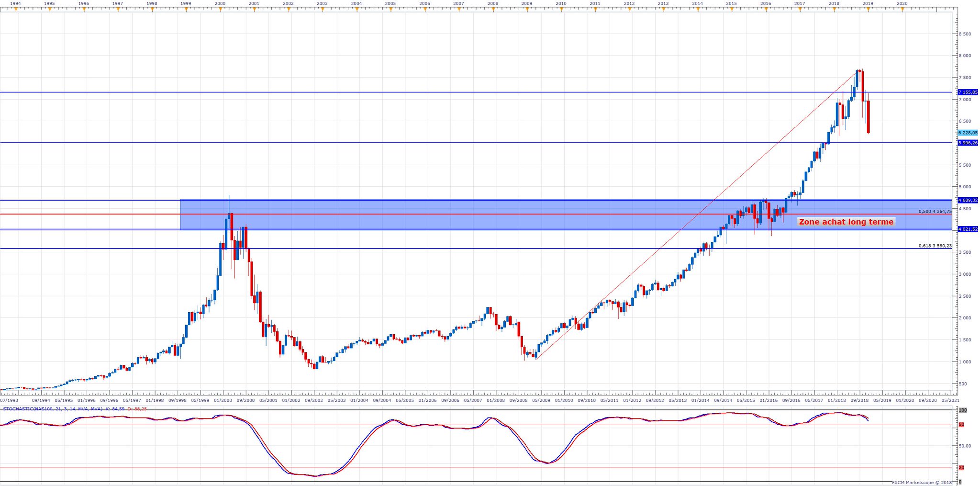This screenshot has height=486, width=980.
Task: Select the 2003 year label on top axis
Action: 322,3
